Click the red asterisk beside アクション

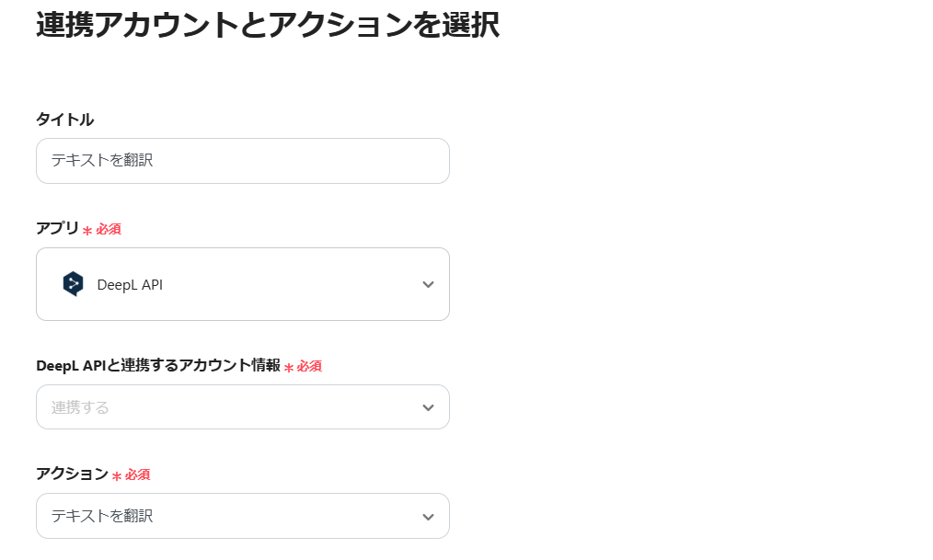click(x=117, y=476)
